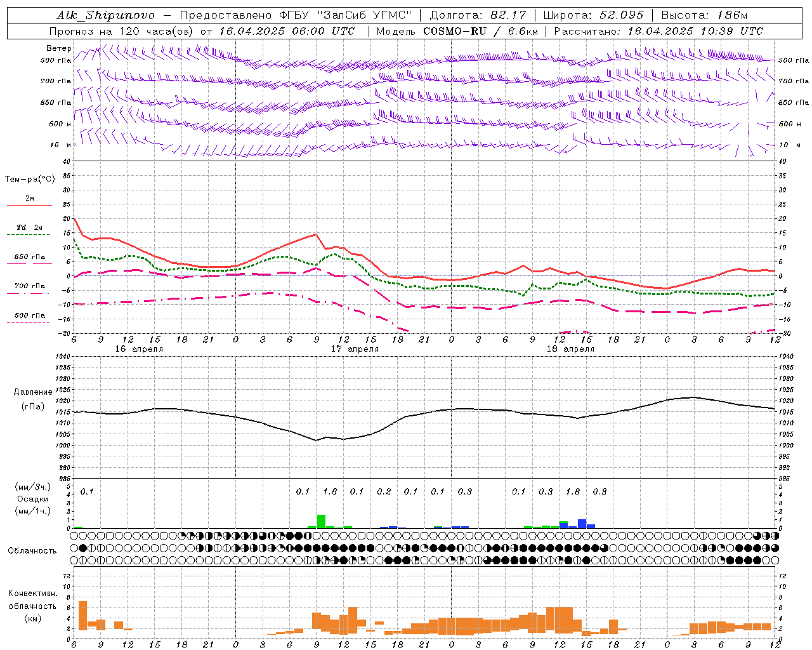
Task: Click the Ветер panel label
Action: tap(59, 48)
